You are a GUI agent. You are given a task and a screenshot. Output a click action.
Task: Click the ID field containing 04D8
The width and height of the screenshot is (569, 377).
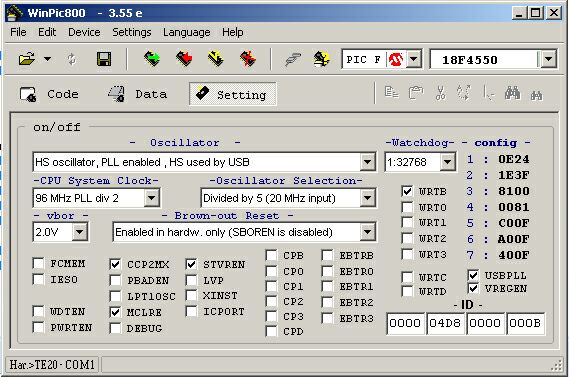(445, 323)
